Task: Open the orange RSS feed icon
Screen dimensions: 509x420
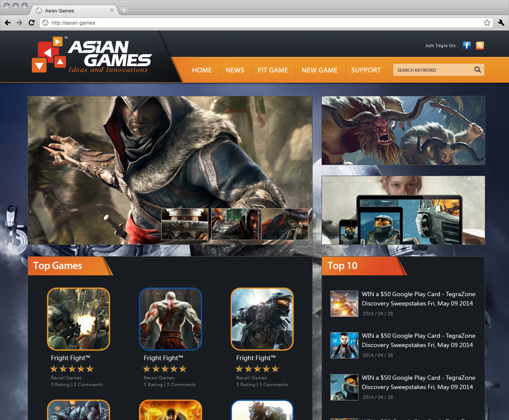Action: coord(480,45)
